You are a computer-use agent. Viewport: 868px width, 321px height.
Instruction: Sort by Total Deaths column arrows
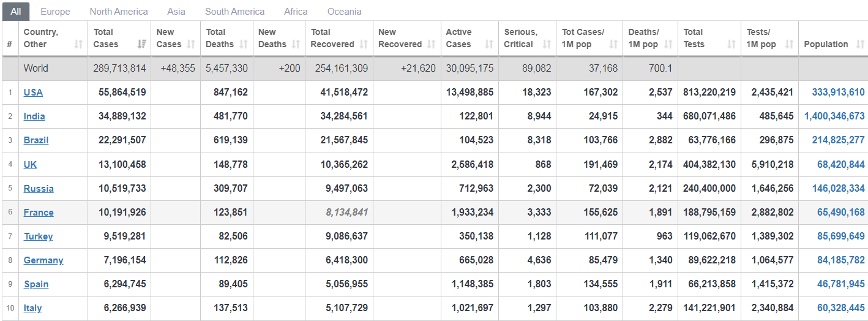[244, 44]
